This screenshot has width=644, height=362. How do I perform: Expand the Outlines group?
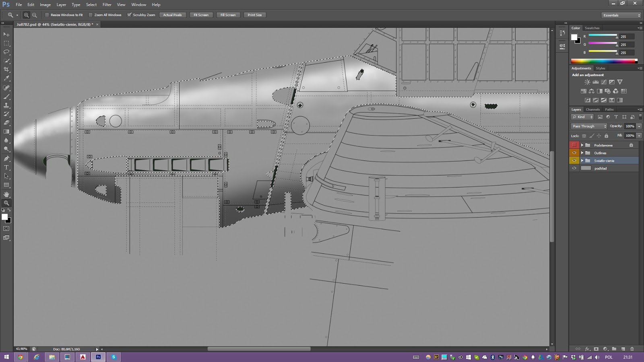(x=582, y=153)
